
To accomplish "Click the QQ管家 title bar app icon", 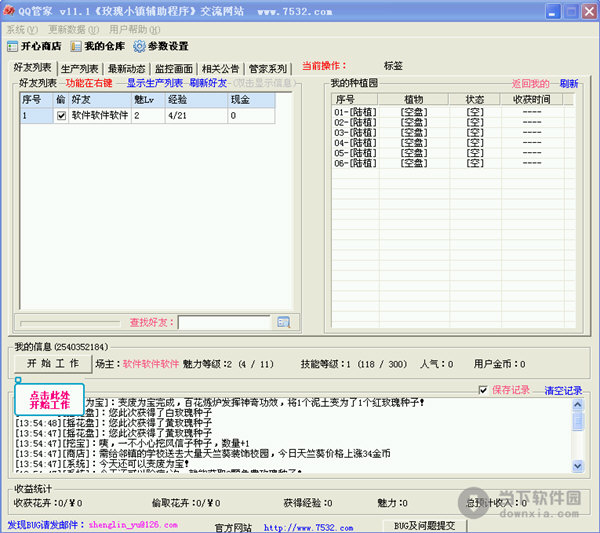I will coord(8,11).
